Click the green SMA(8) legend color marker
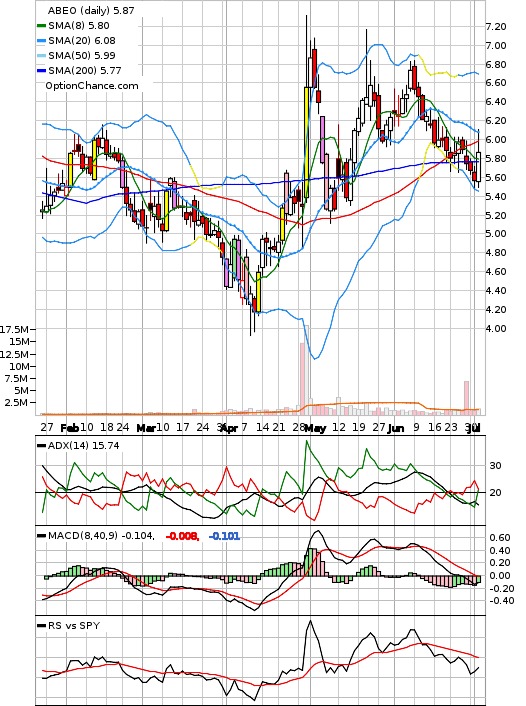The height and width of the screenshot is (706, 526). click(41, 26)
